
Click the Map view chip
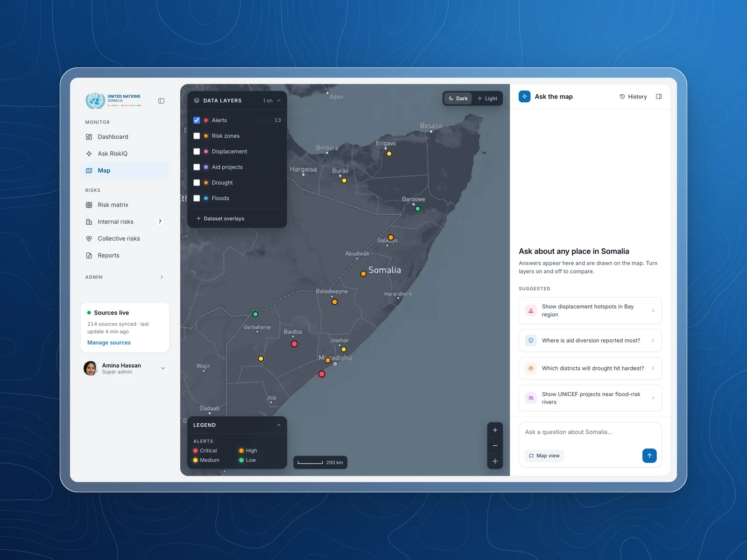544,456
